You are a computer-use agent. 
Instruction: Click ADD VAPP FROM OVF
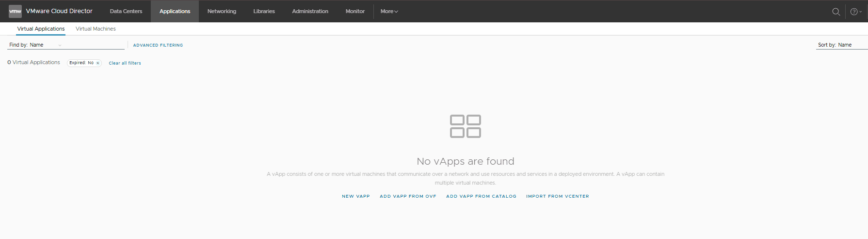point(408,196)
